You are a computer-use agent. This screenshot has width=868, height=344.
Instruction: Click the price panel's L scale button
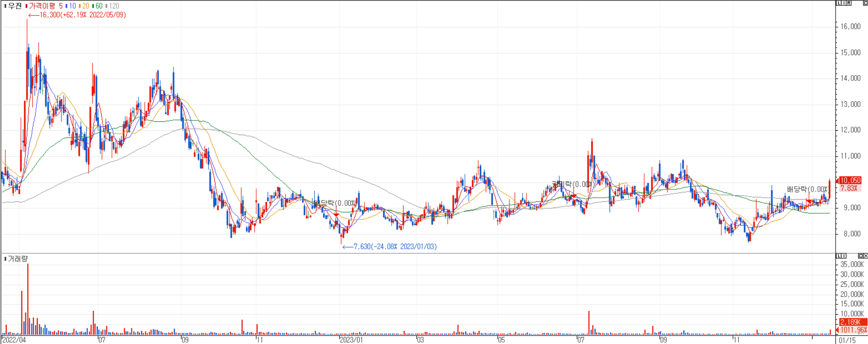point(839,3)
